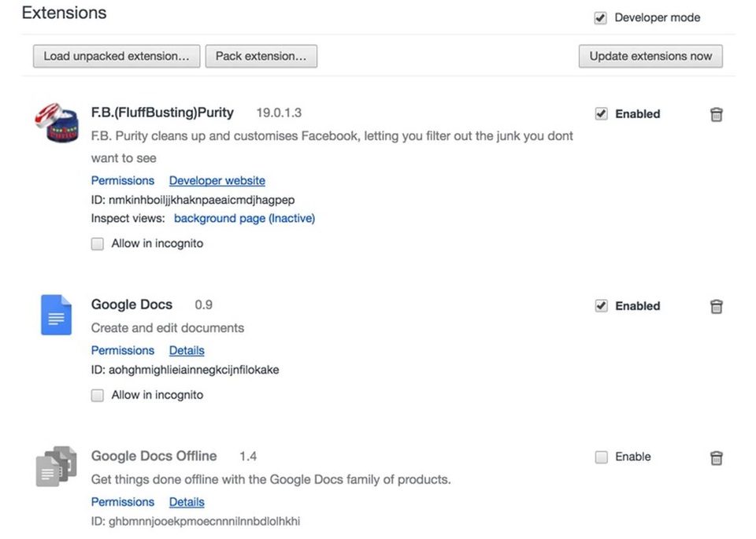Visit F.B. Purity Developer website link
Image resolution: width=756 pixels, height=539 pixels.
[x=217, y=181]
